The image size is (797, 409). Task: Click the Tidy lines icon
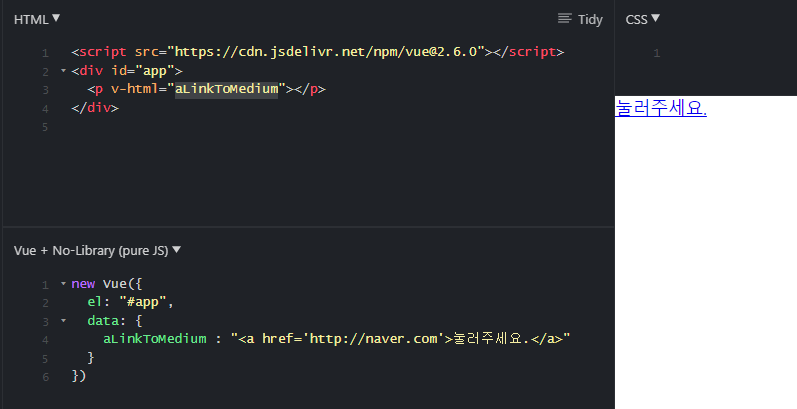564,18
